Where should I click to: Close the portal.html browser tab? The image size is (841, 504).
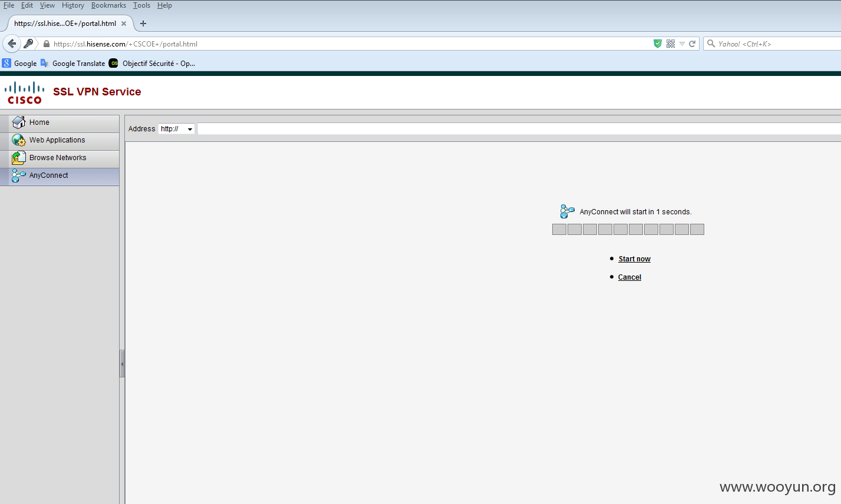pyautogui.click(x=124, y=24)
